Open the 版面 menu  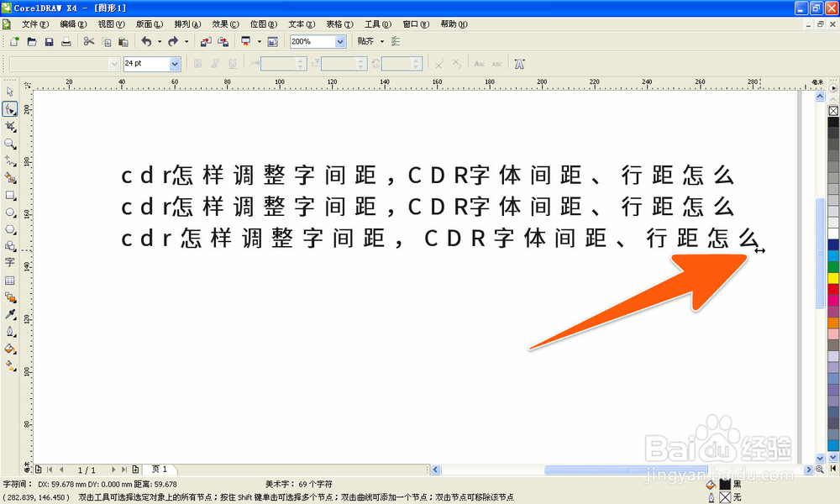pyautogui.click(x=149, y=24)
